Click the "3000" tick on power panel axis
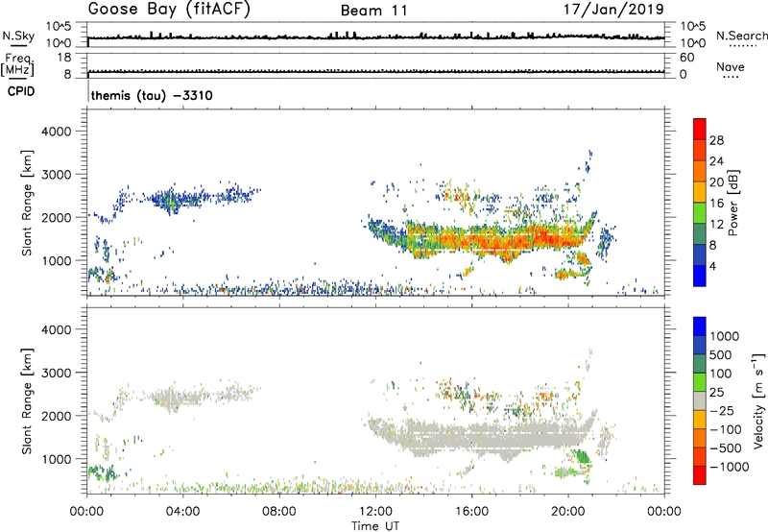 [56, 175]
